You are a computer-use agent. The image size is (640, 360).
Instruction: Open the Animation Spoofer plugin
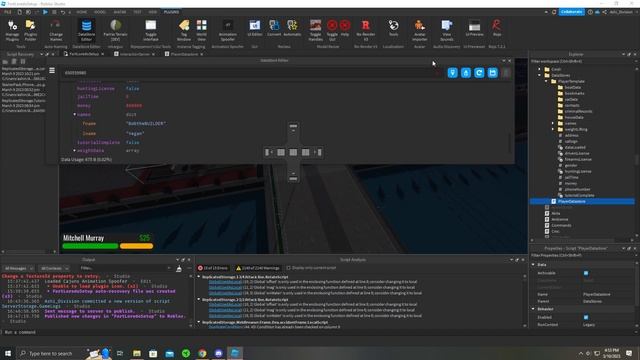click(x=227, y=30)
